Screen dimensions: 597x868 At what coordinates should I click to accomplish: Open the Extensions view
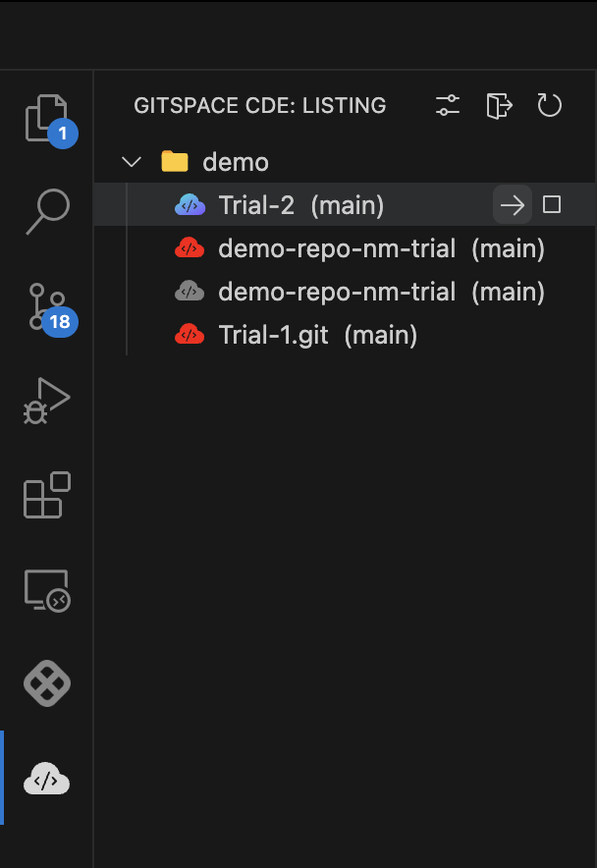pyautogui.click(x=46, y=494)
